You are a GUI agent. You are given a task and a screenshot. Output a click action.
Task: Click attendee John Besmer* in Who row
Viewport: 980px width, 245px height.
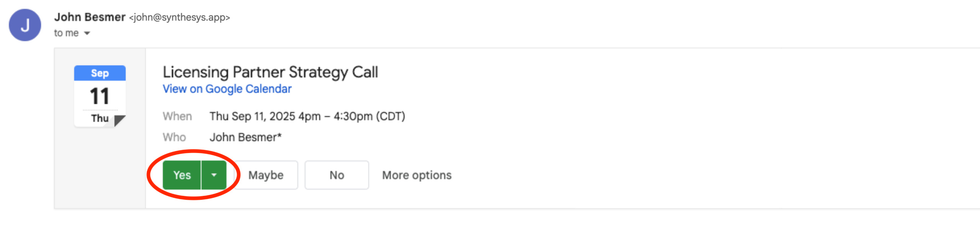point(245,137)
